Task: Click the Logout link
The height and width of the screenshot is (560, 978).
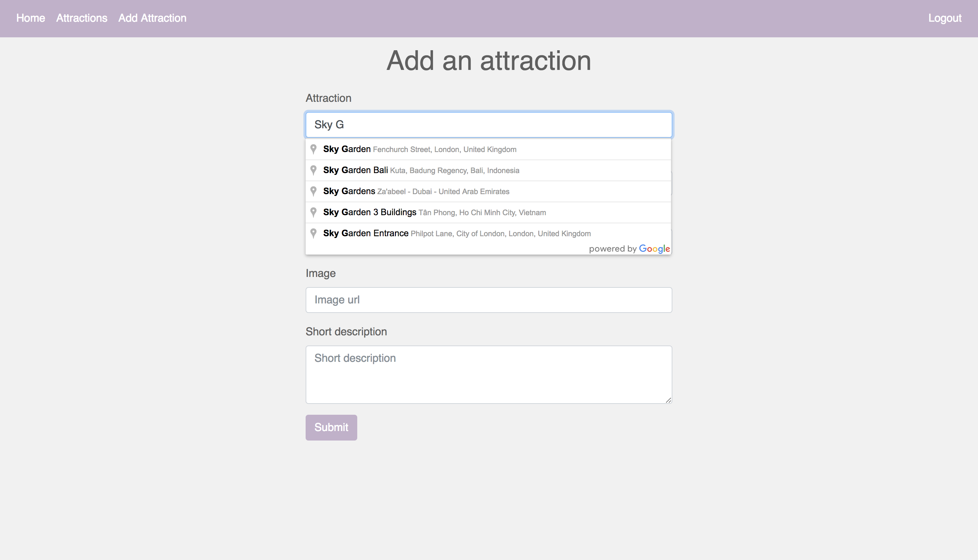Action: click(x=944, y=18)
